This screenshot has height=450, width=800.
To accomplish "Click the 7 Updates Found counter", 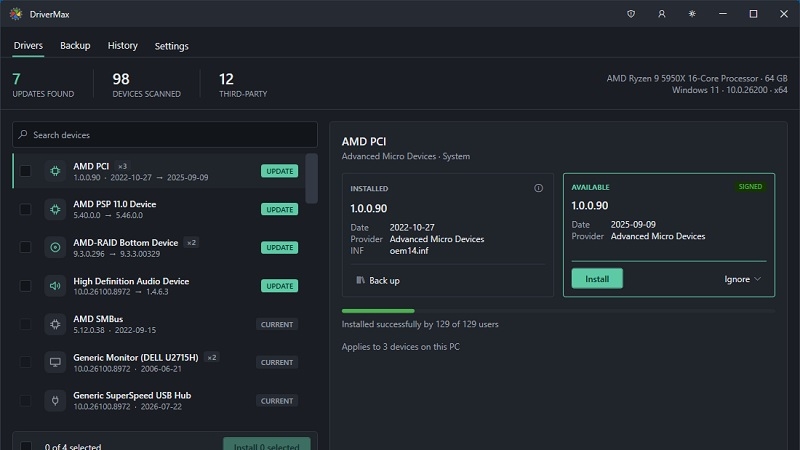I will 43,85.
